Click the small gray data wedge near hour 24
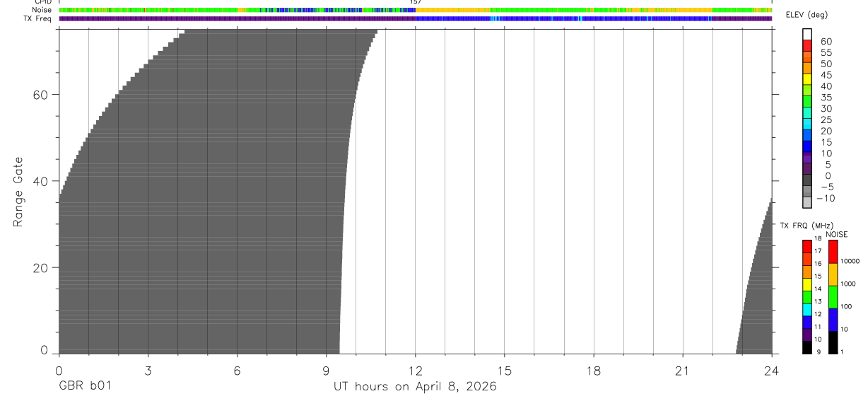Screen dimensions: 868x401 759,304
